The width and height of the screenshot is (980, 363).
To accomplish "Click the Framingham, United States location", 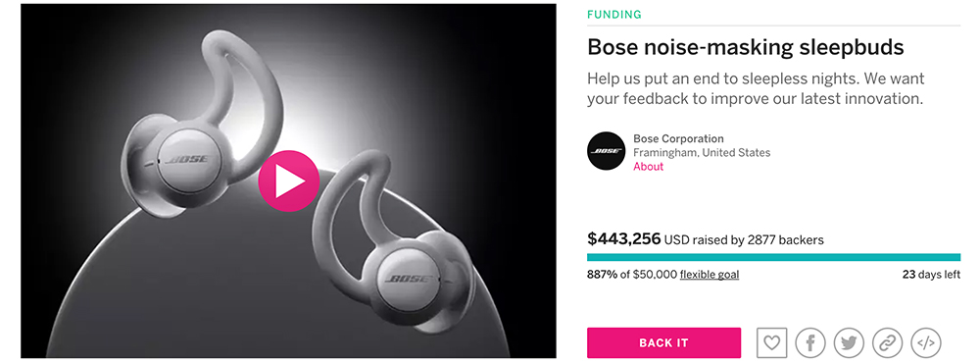I will (702, 153).
